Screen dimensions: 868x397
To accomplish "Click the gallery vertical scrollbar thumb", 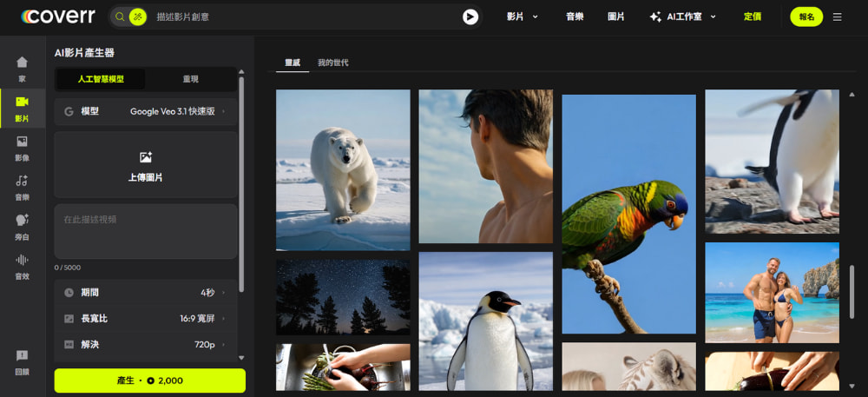I will [852, 291].
